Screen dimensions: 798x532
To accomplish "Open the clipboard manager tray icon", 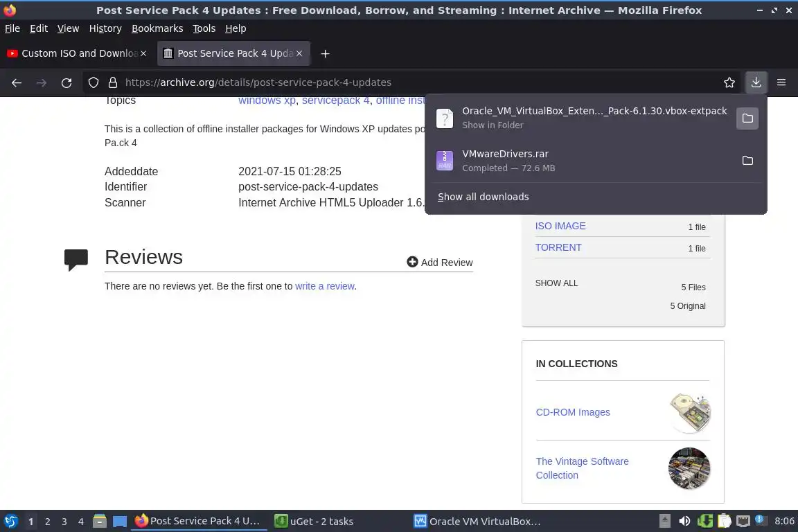I will 724,521.
